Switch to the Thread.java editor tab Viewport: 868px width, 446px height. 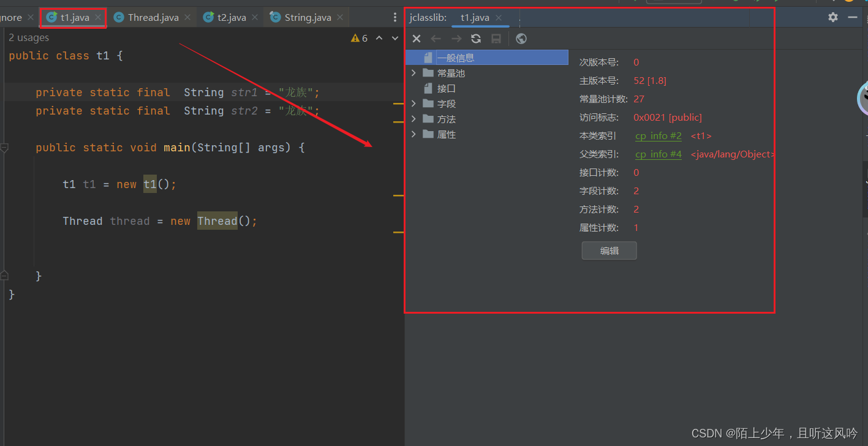tap(153, 18)
